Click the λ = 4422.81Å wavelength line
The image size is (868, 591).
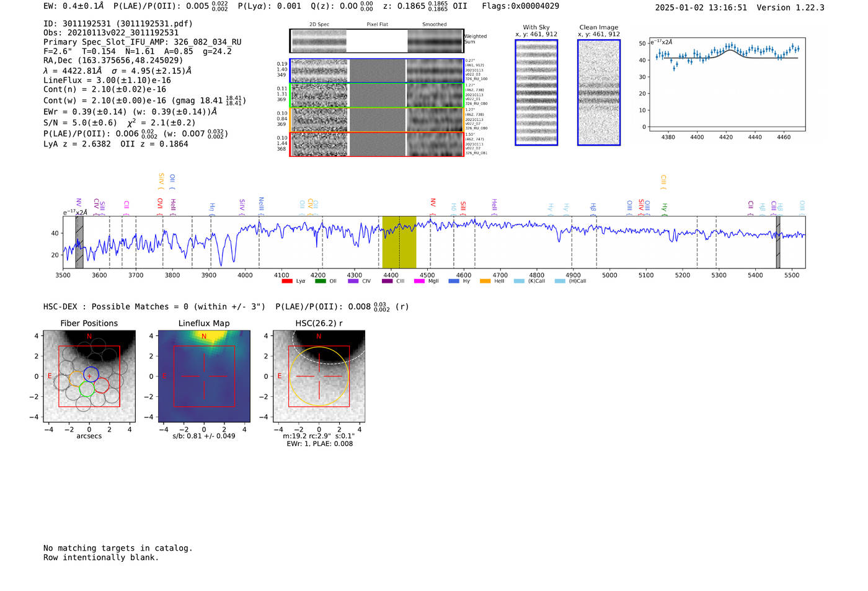[x=73, y=71]
